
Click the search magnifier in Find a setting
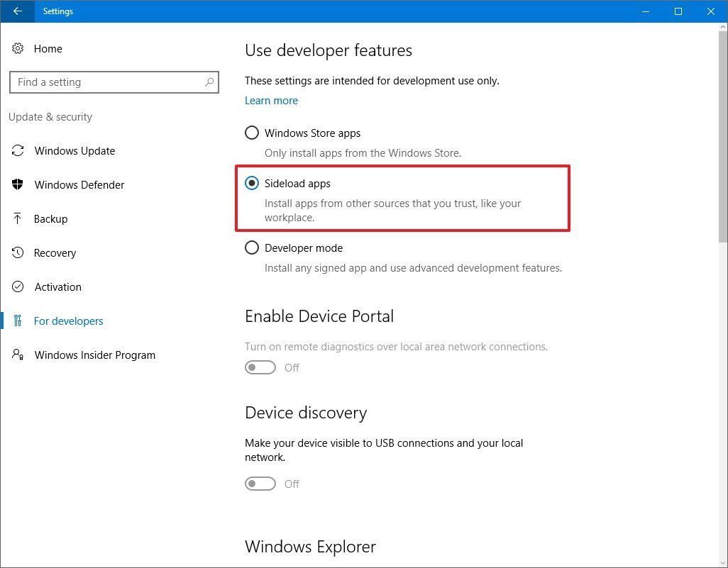209,82
